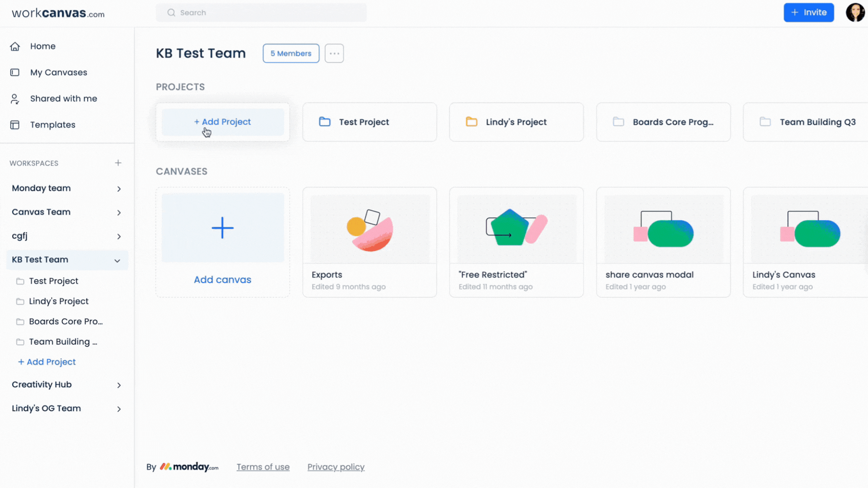Open the Privacy policy link
868x488 pixels.
click(336, 467)
